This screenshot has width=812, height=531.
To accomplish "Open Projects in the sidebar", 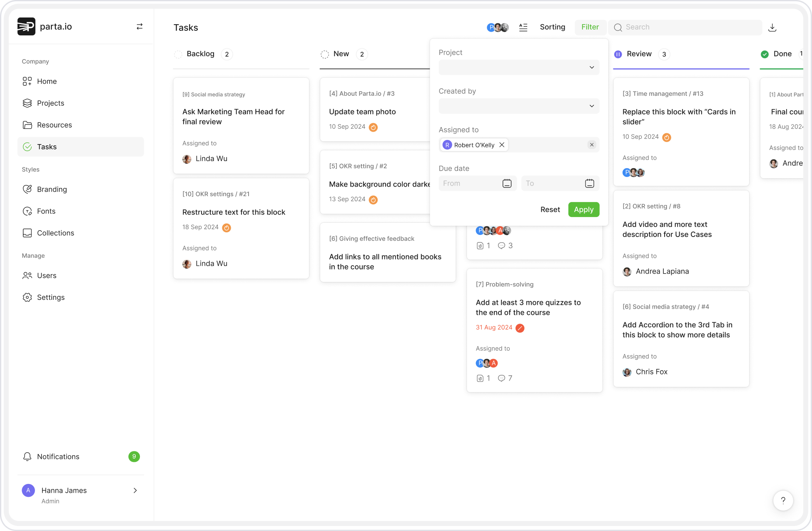I will (x=50, y=103).
